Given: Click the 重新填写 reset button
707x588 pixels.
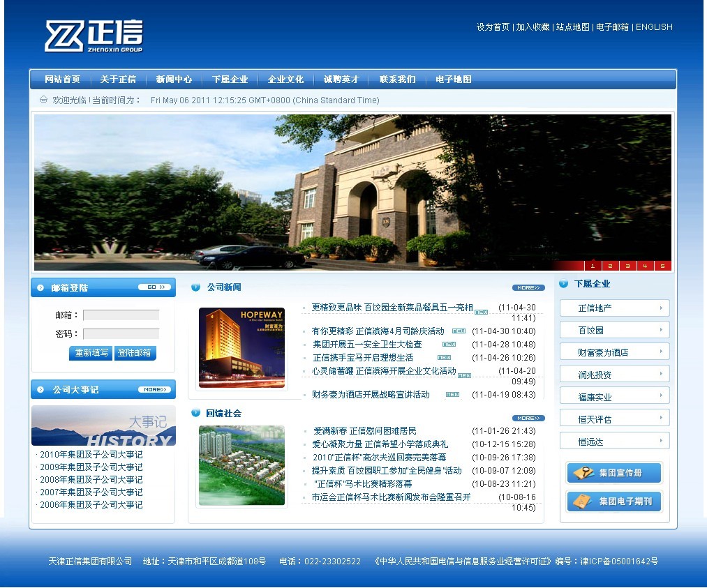Looking at the screenshot, I should pyautogui.click(x=91, y=353).
